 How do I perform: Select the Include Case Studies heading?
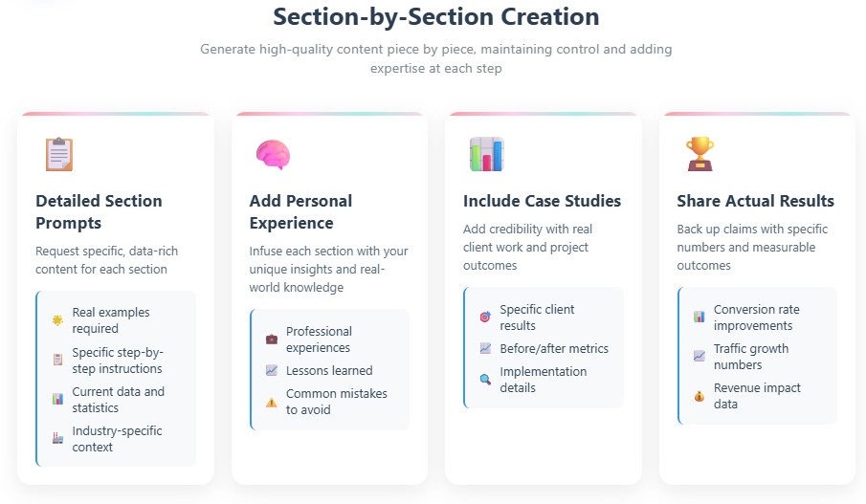tap(542, 201)
